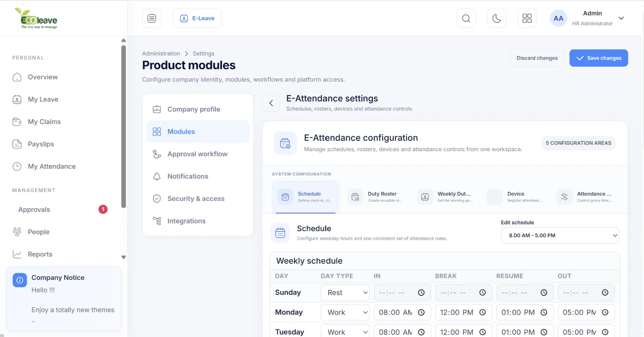
Task: Click Monday IN time field 08:00 AM
Action: 402,312
